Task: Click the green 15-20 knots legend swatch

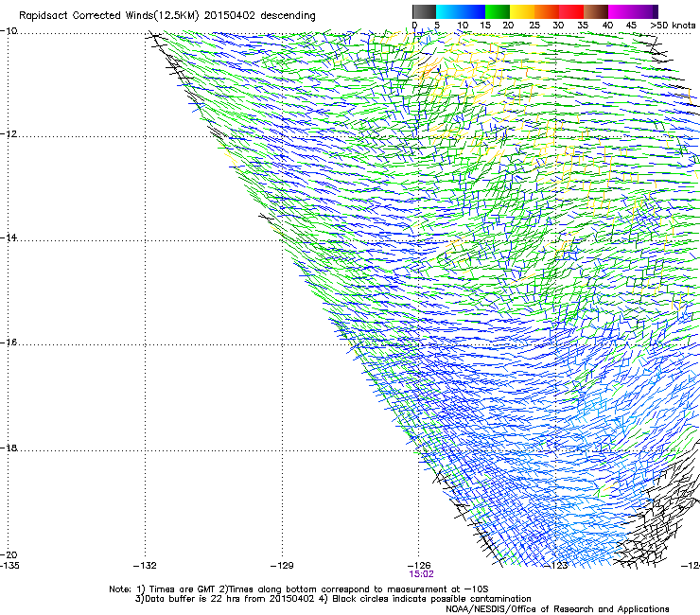Action: click(x=498, y=11)
